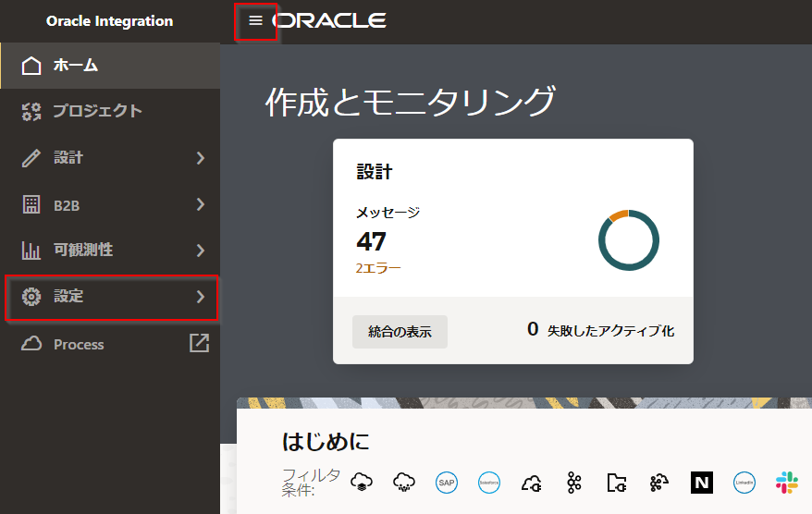Click the cloud with stacked layers icon
This screenshot has height=514, width=812.
click(x=362, y=482)
